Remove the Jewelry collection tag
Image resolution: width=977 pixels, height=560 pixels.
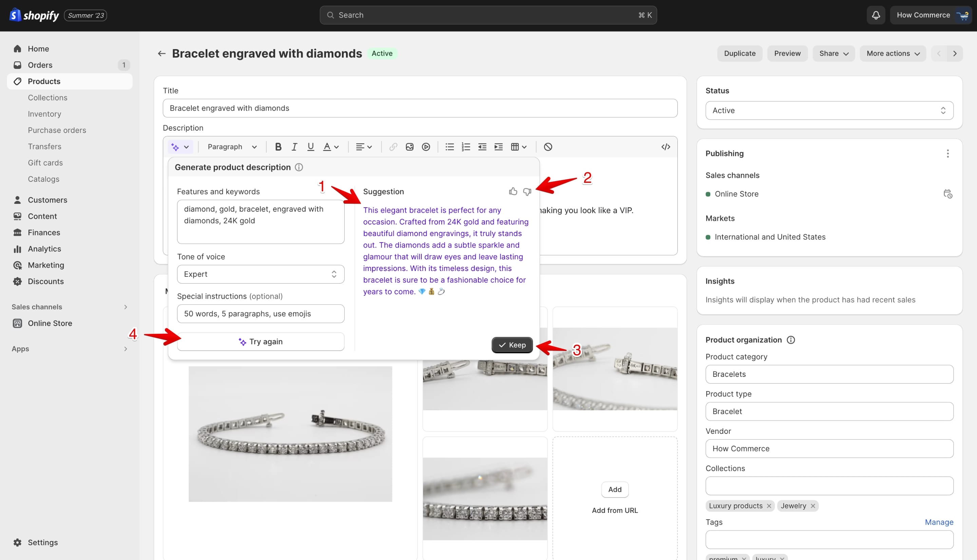click(x=812, y=506)
